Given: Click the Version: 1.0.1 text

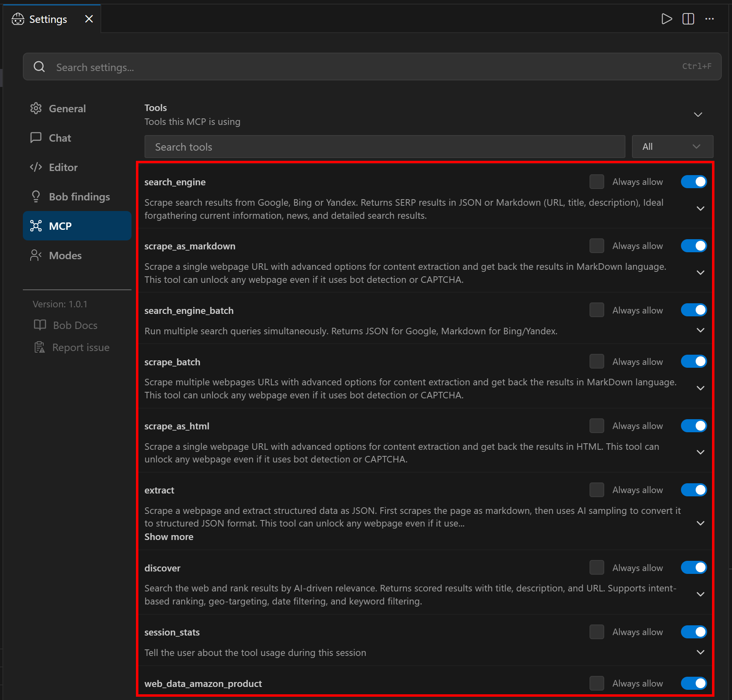Looking at the screenshot, I should click(60, 304).
